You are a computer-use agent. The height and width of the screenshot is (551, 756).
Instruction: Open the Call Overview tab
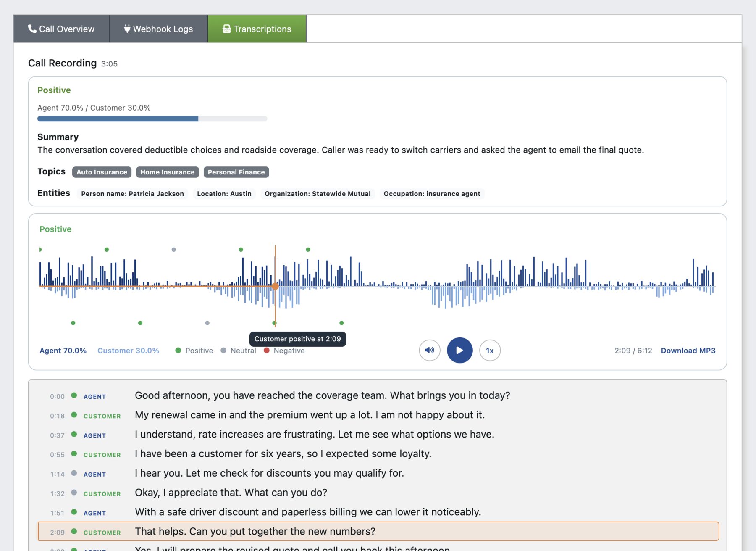61,29
